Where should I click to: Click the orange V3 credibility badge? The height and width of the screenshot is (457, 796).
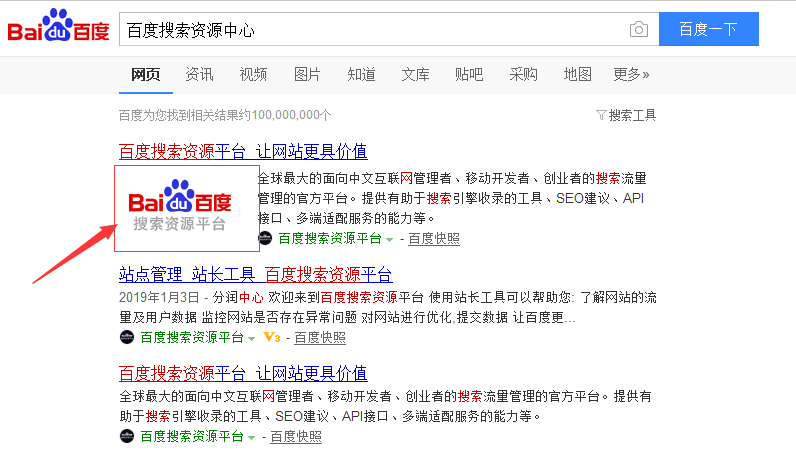pyautogui.click(x=271, y=337)
